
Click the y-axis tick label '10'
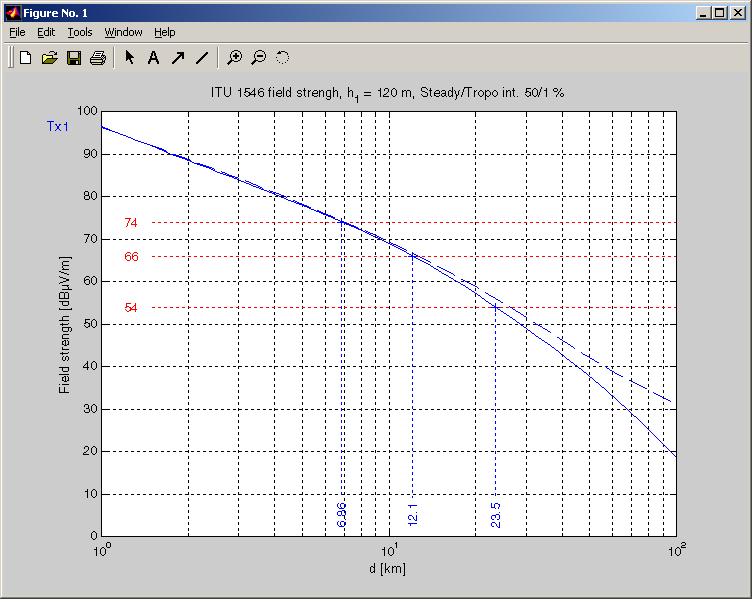[x=91, y=493]
